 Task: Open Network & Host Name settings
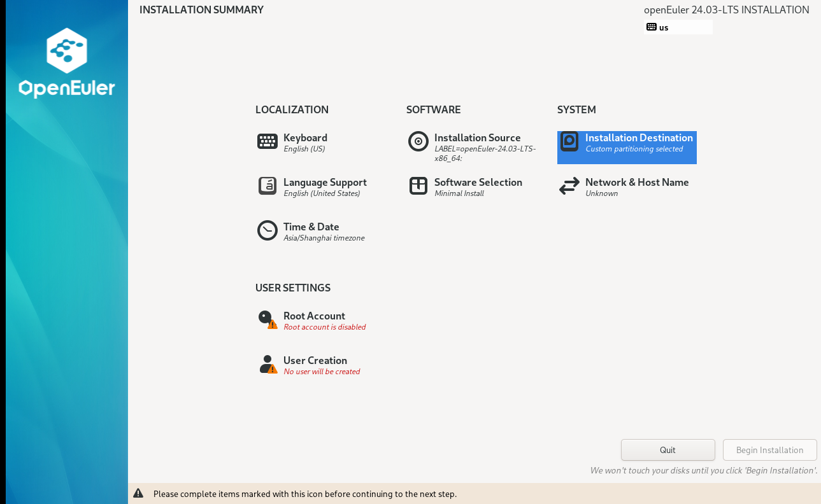click(624, 187)
